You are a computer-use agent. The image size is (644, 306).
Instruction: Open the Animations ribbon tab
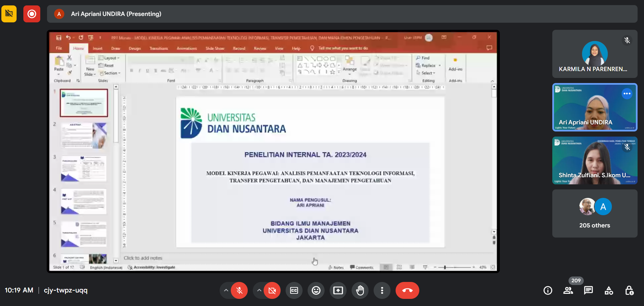(187, 48)
